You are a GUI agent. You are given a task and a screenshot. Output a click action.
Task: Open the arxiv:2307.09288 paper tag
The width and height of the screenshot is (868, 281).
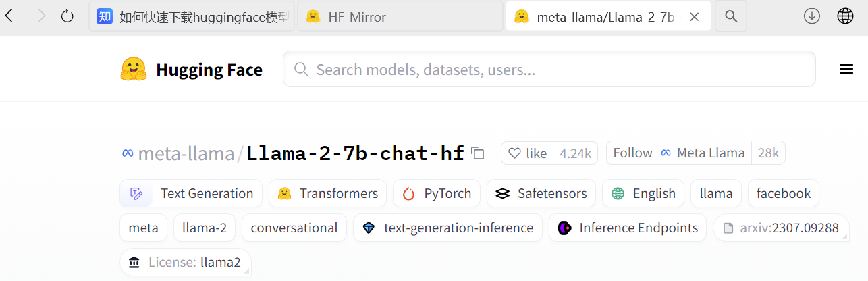781,228
